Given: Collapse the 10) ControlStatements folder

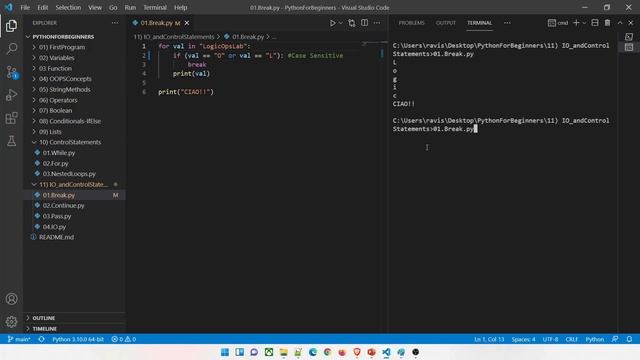Looking at the screenshot, I should tap(74, 142).
